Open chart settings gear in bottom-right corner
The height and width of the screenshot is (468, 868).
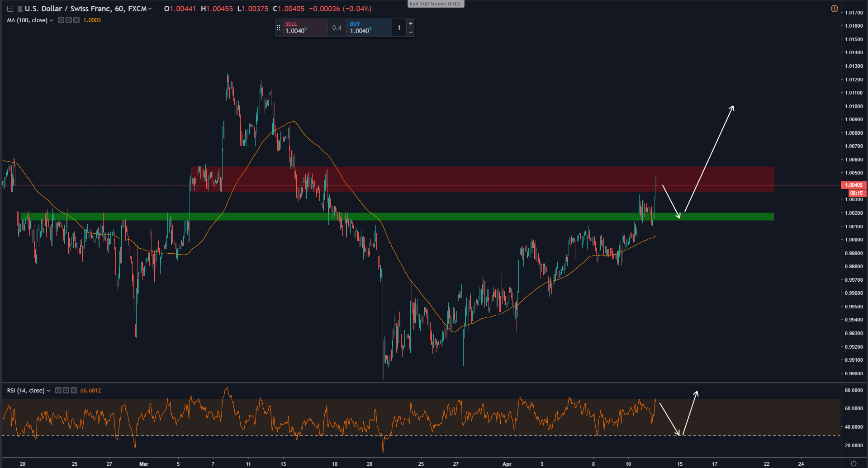[x=854, y=463]
